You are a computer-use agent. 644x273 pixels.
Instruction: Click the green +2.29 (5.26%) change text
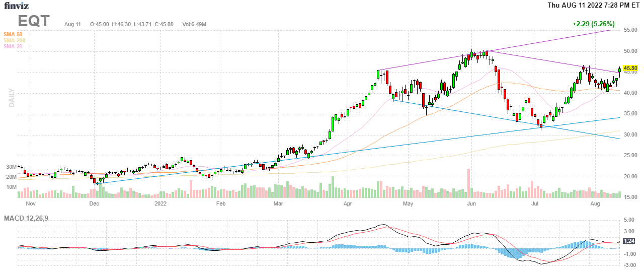point(593,24)
